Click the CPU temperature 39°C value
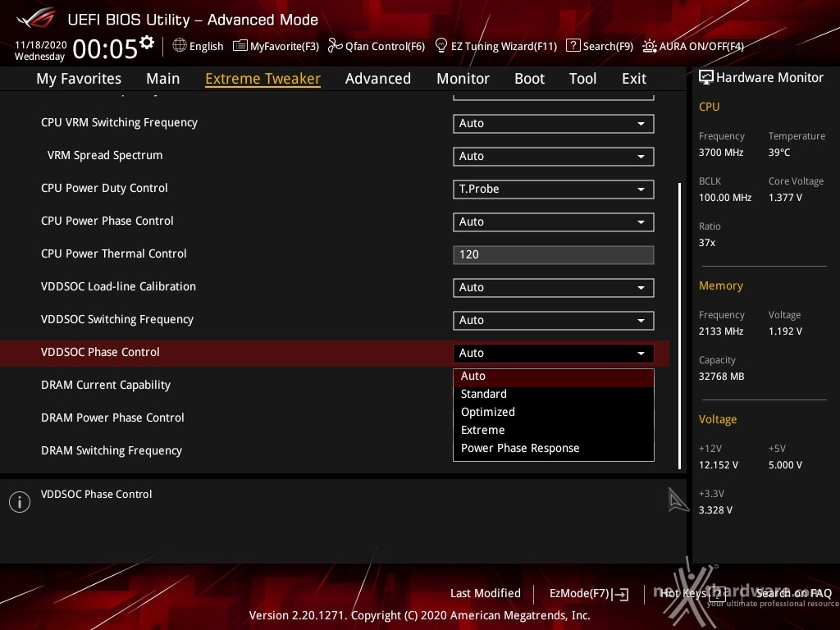The image size is (840, 630). pyautogui.click(x=779, y=153)
